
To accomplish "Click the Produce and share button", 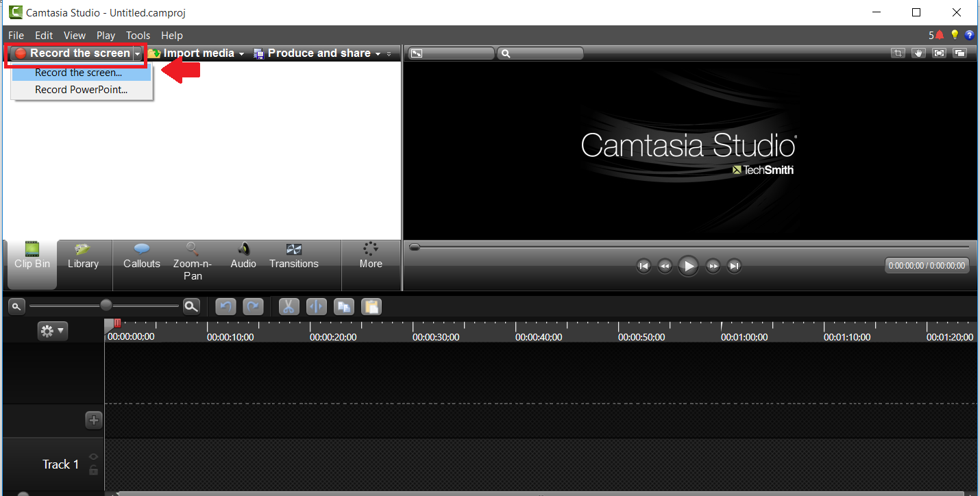I will (312, 53).
